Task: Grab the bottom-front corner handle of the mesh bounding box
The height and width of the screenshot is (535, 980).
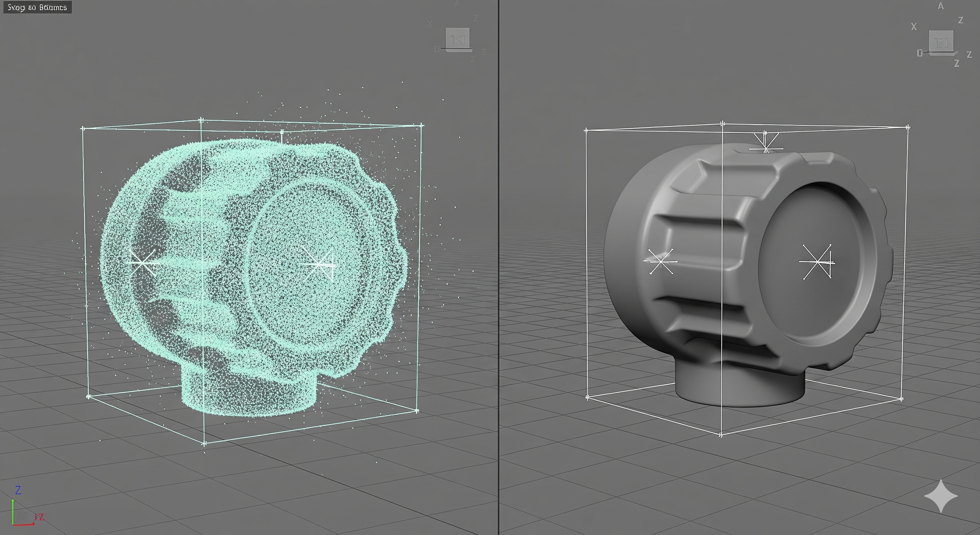Action: pos(721,435)
